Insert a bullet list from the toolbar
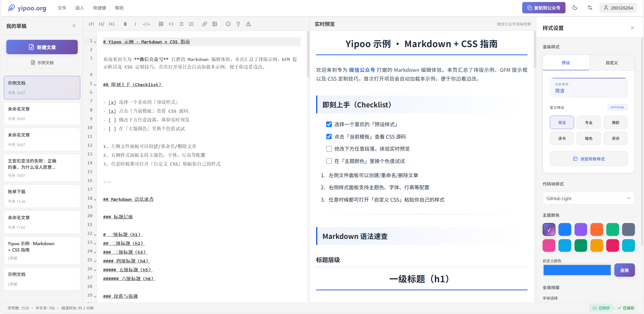644x314 pixels. point(181,24)
